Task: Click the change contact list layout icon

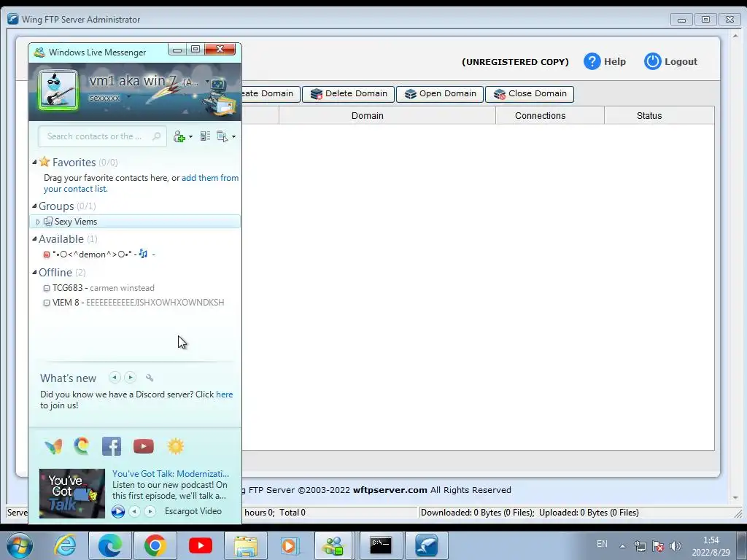Action: tap(205, 136)
